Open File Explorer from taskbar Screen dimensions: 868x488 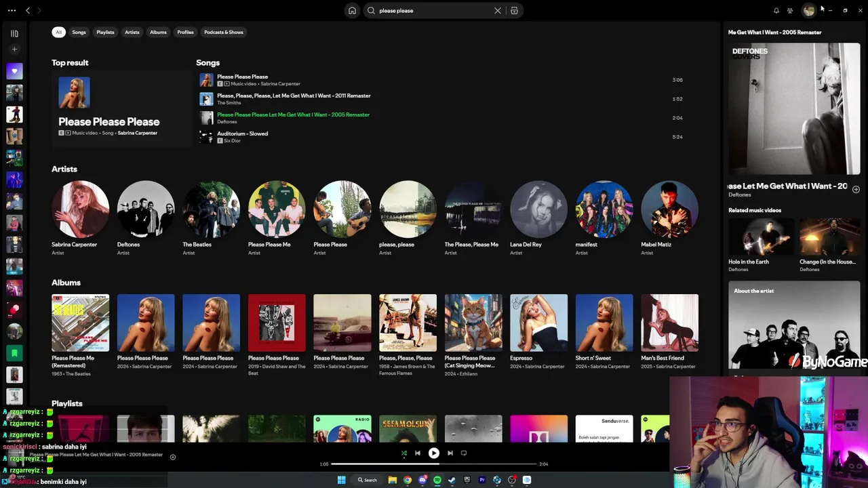(392, 480)
